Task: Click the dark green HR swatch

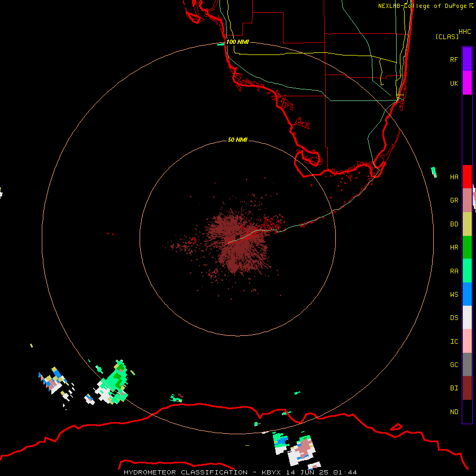Action: pos(467,248)
